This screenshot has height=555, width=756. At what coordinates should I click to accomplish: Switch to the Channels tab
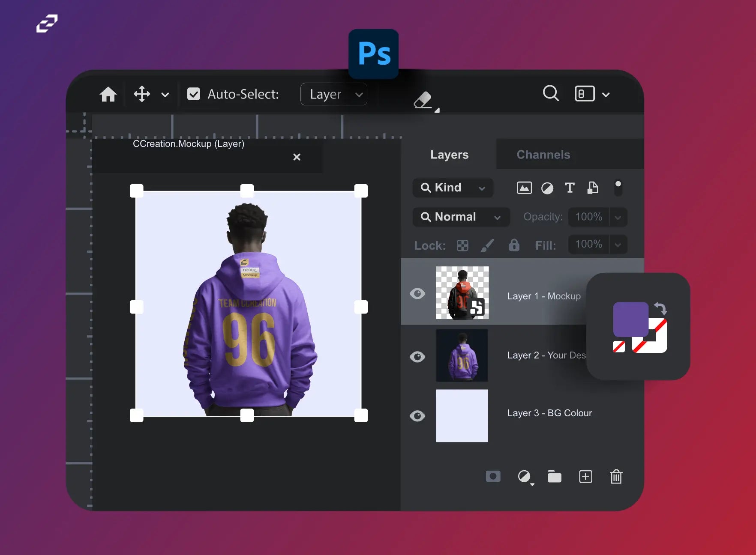543,155
